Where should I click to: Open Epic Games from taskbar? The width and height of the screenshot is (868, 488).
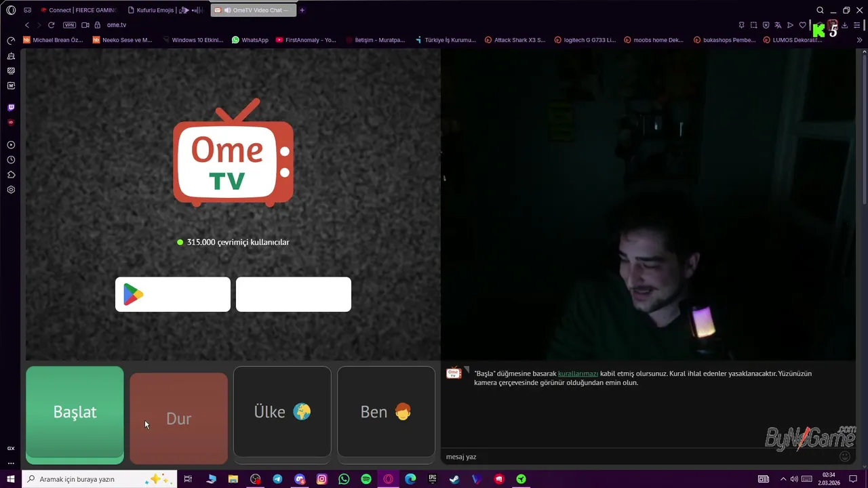[433, 479]
